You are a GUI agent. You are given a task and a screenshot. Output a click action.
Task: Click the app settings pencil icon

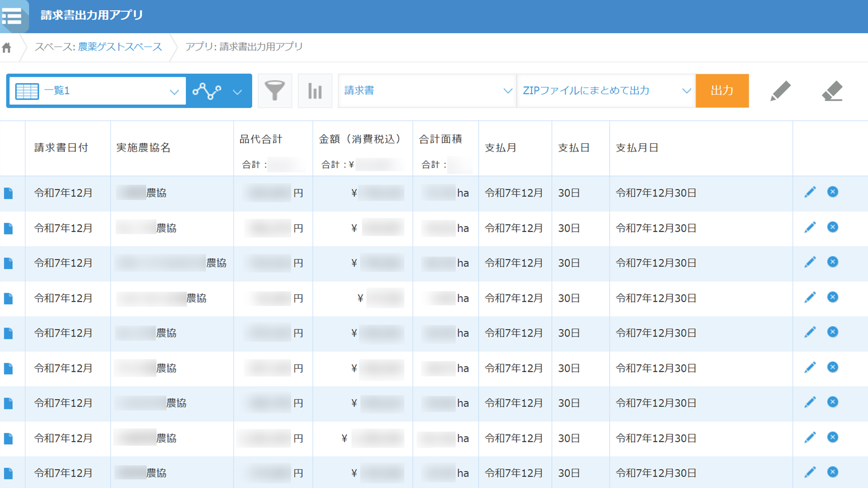(781, 90)
